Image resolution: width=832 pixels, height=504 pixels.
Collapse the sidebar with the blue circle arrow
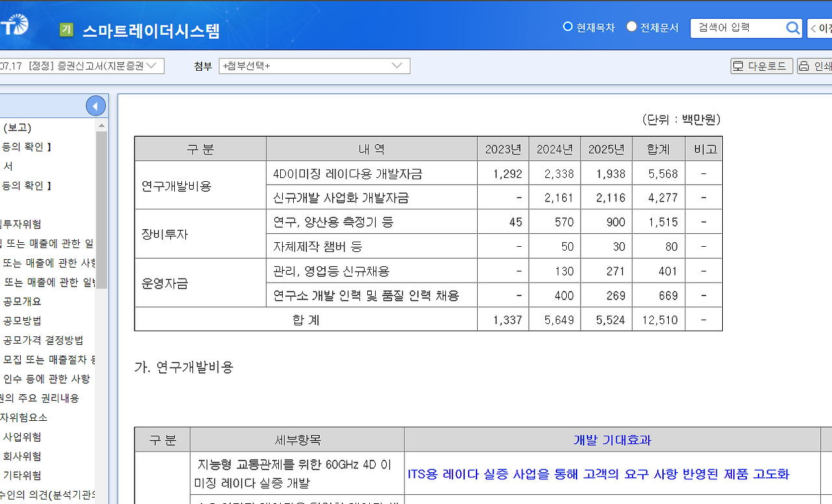point(96,105)
